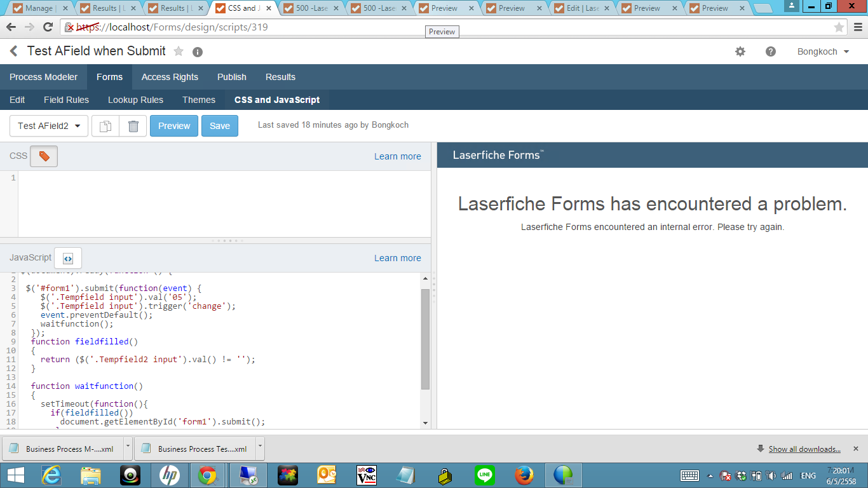The height and width of the screenshot is (488, 868).
Task: Open File Explorer from the taskbar
Action: pyautogui.click(x=91, y=475)
